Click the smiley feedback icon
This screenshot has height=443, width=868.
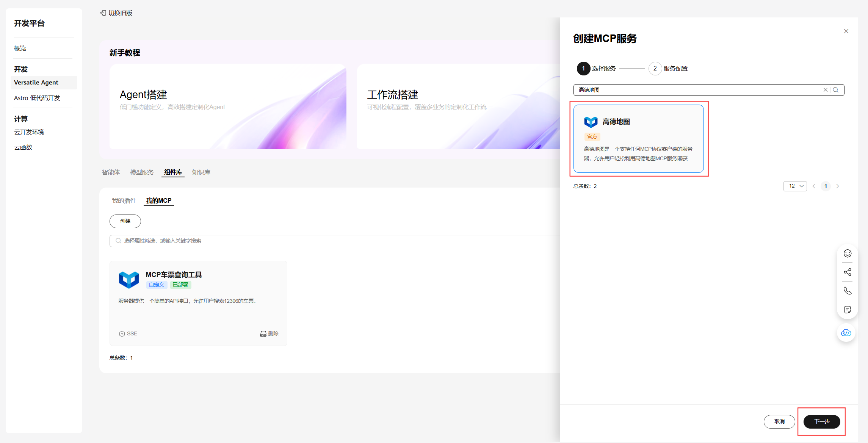coord(848,254)
